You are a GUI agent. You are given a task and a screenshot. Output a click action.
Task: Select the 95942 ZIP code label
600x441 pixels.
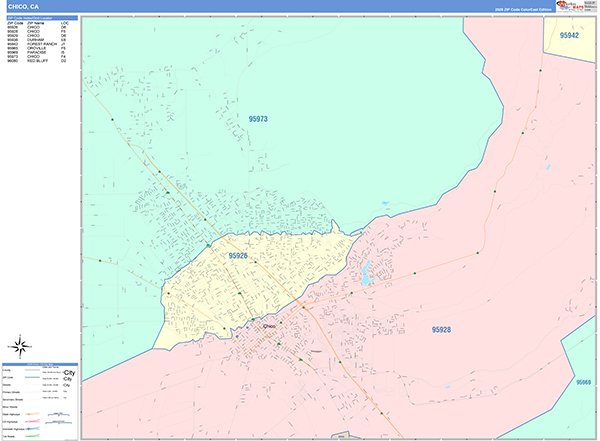[570, 35]
